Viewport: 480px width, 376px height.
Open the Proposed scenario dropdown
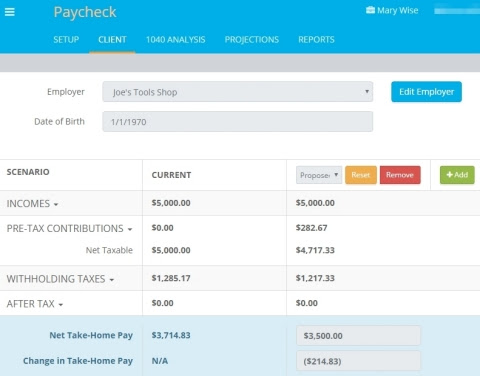pos(319,175)
